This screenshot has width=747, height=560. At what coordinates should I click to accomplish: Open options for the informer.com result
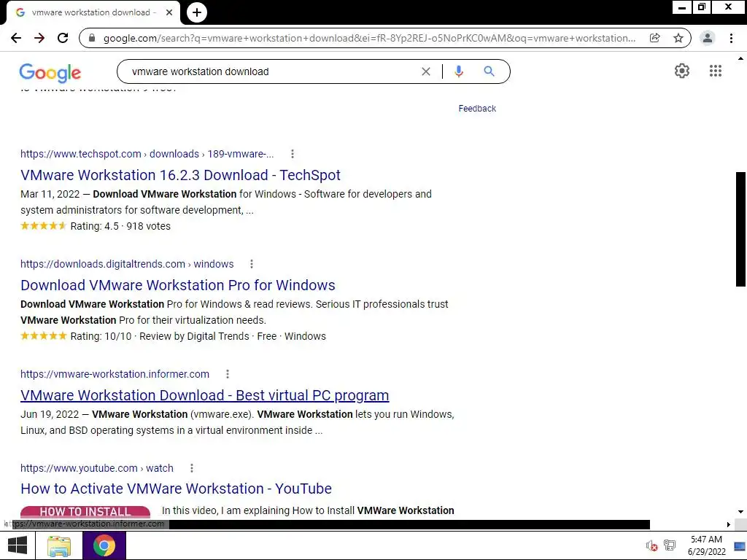(x=228, y=374)
